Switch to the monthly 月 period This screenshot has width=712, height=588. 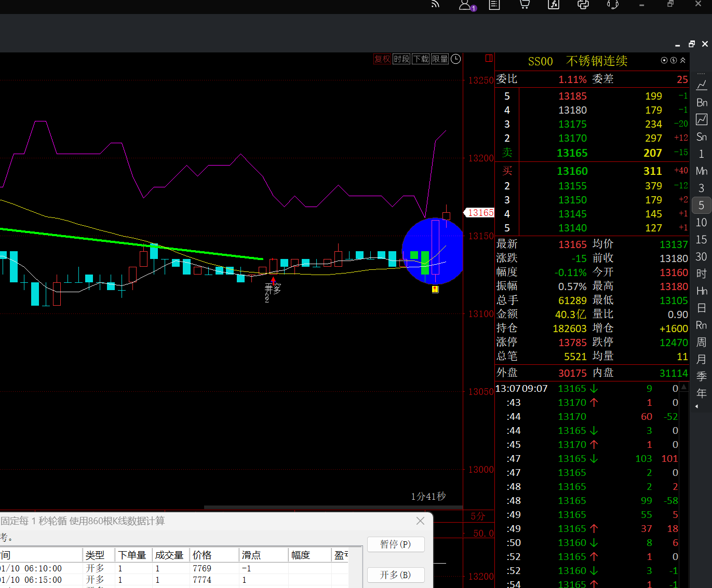702,359
